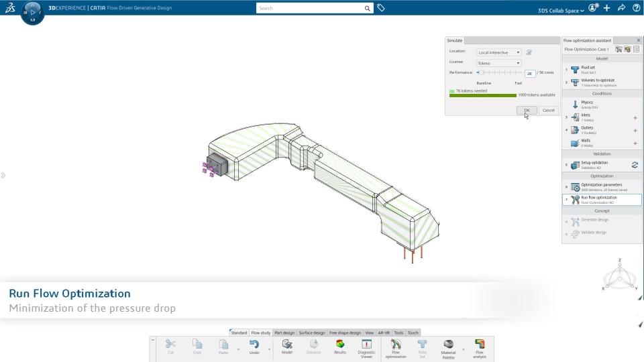
Task: Add a new inlet with plus icon
Action: click(x=635, y=118)
